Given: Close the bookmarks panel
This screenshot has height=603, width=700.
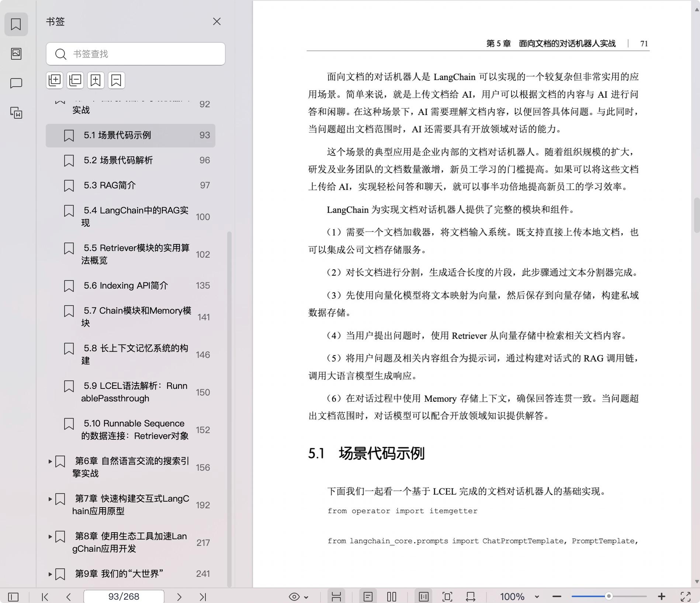Looking at the screenshot, I should [217, 22].
